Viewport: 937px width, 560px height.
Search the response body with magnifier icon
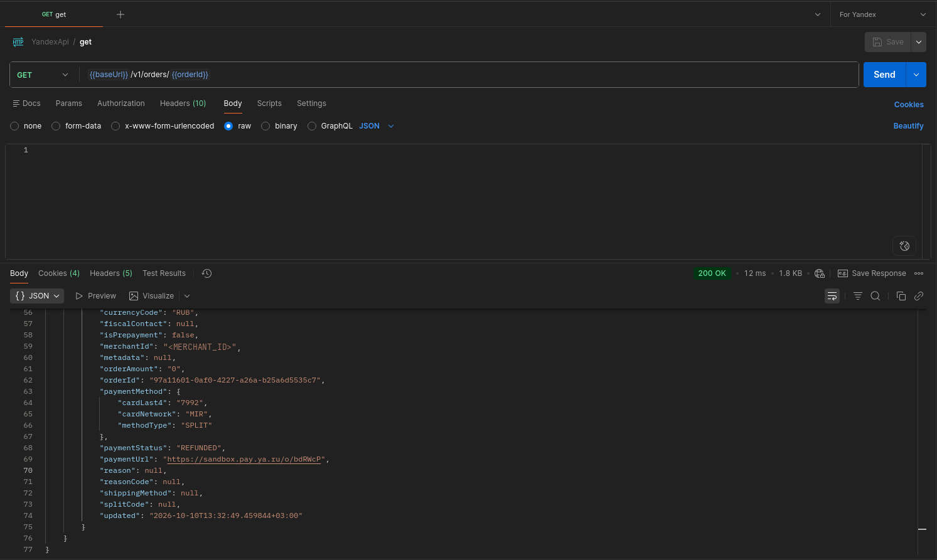[x=875, y=296]
